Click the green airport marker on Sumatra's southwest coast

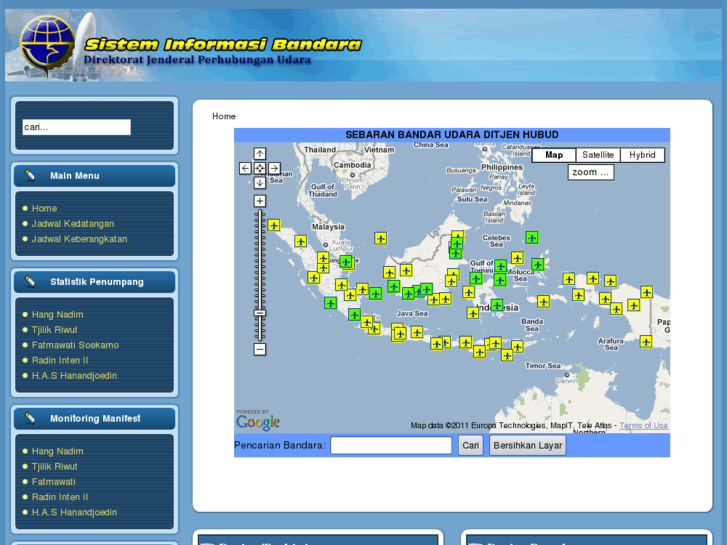click(330, 303)
